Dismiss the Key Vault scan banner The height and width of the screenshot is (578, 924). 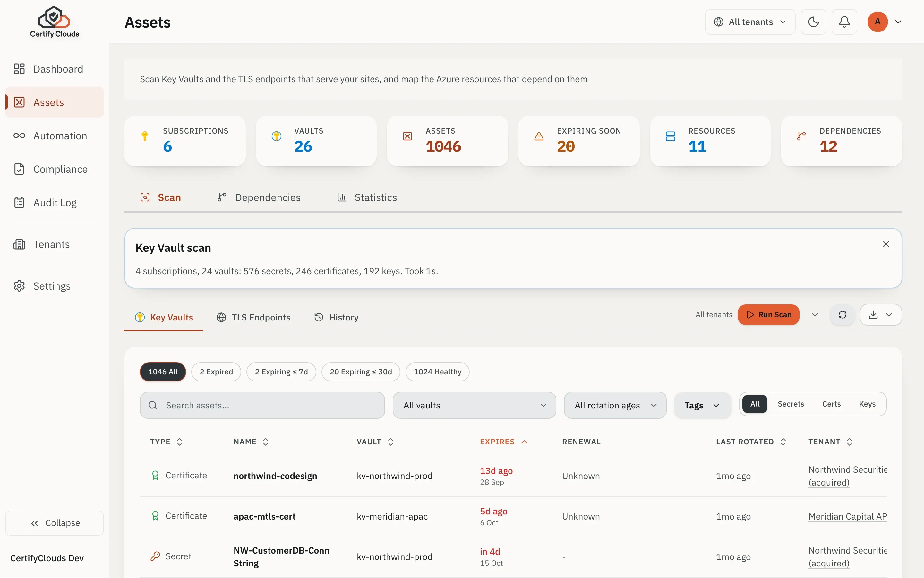[886, 244]
